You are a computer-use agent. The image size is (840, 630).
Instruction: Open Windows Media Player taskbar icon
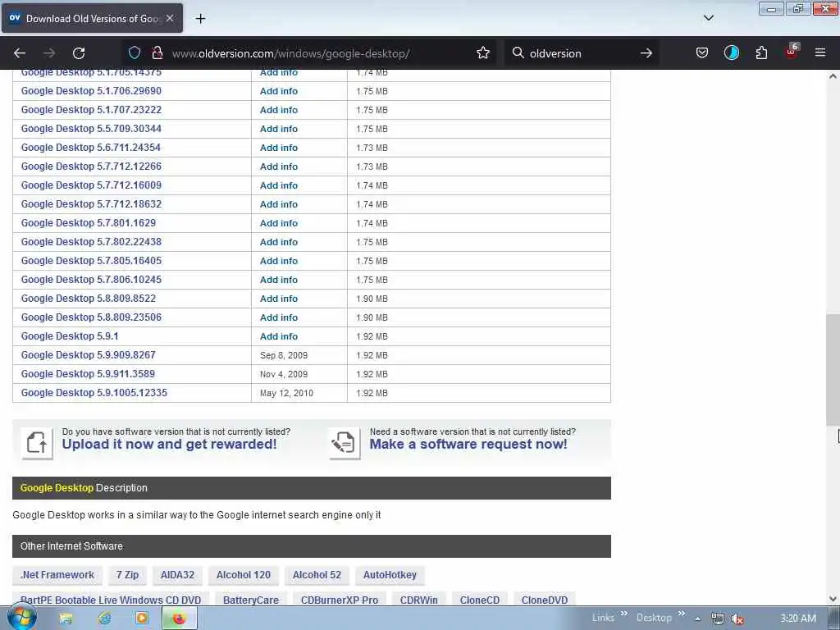(x=142, y=619)
